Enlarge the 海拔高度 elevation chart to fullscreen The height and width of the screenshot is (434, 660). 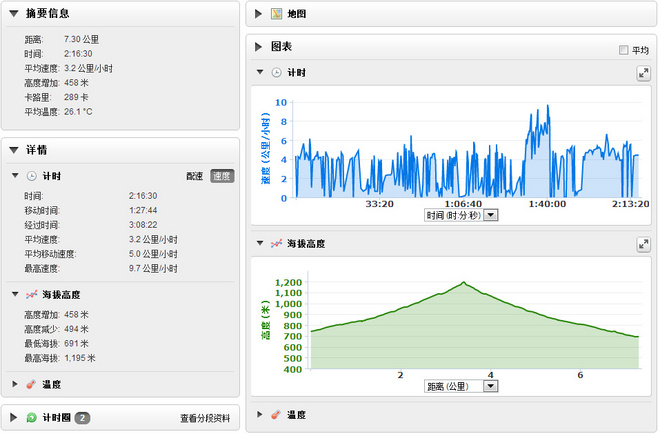click(643, 244)
